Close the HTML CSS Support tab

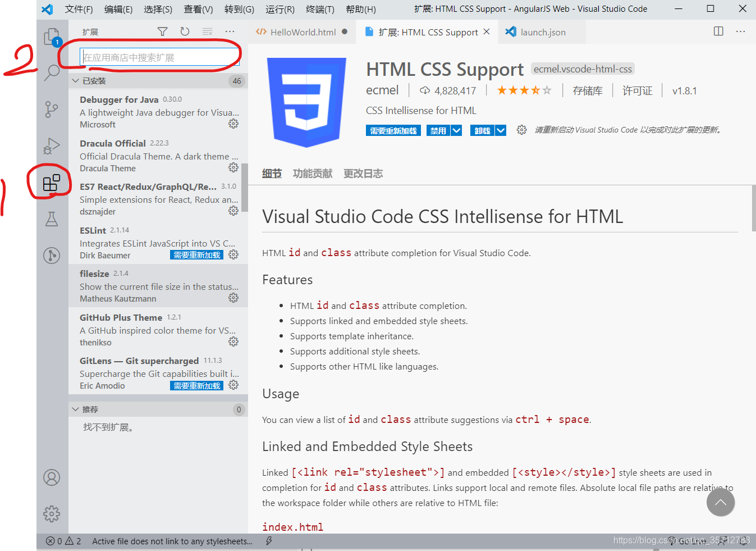(487, 32)
